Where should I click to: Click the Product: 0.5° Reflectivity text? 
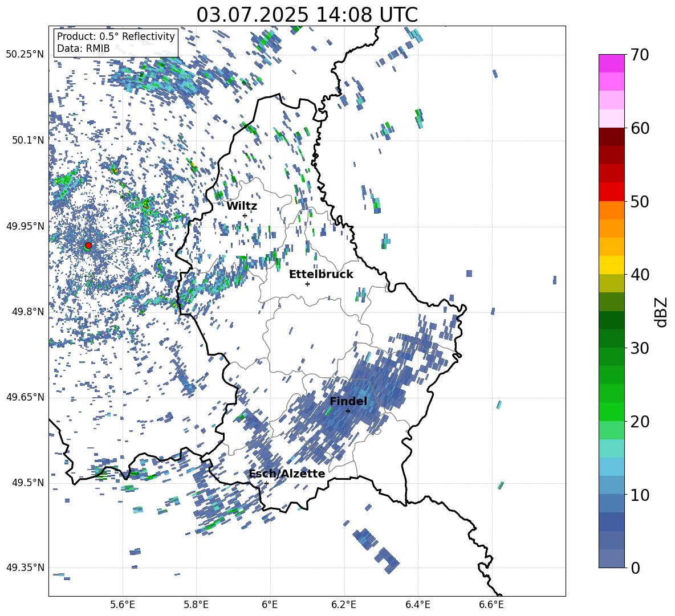[x=116, y=36]
